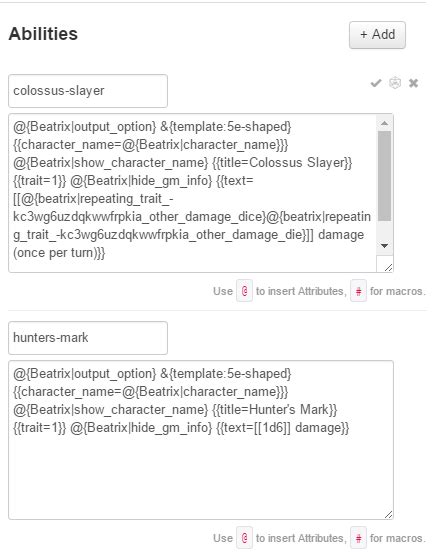The width and height of the screenshot is (441, 558).
Task: Click the # macro icon below hunters-mark
Action: 358,538
